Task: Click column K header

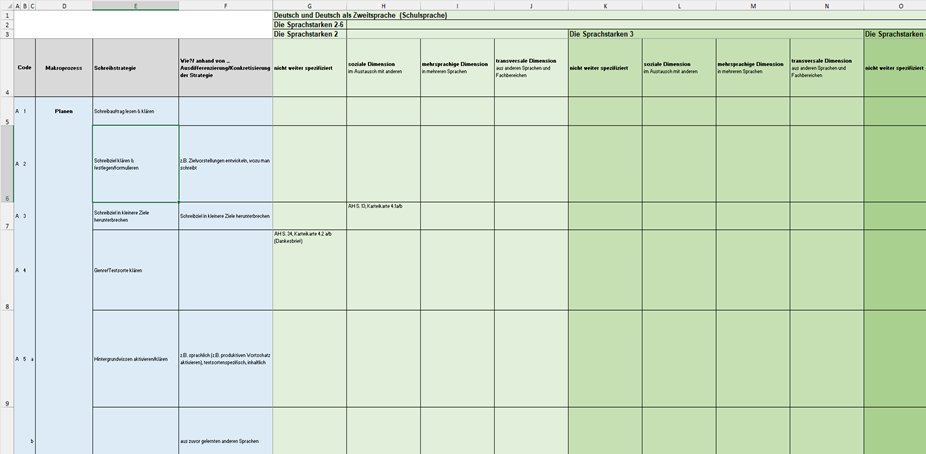Action: 605,6
